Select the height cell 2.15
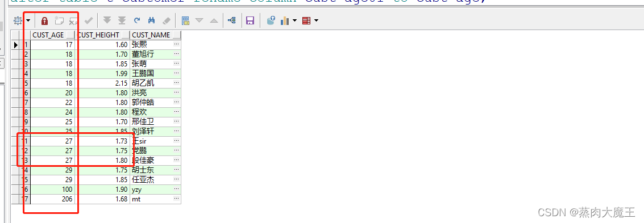644x223 pixels. 103,83
